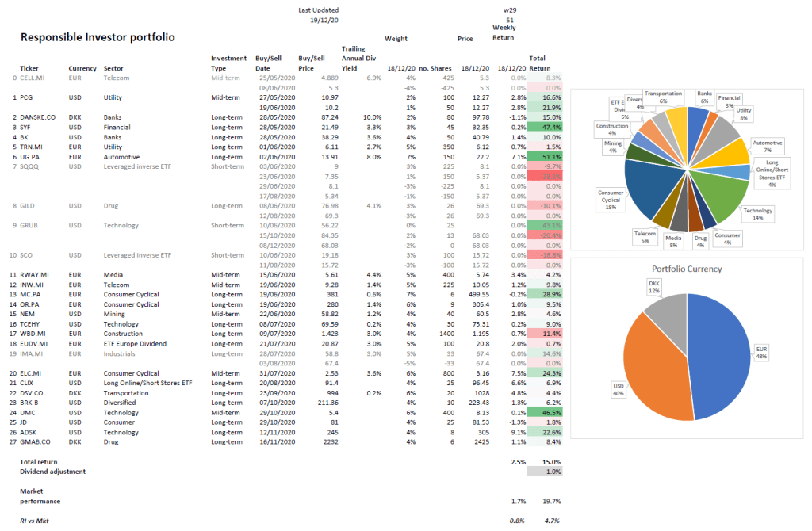The height and width of the screenshot is (531, 812).
Task: Click the 'Responsible Investor portfolio' title
Action: 97,37
